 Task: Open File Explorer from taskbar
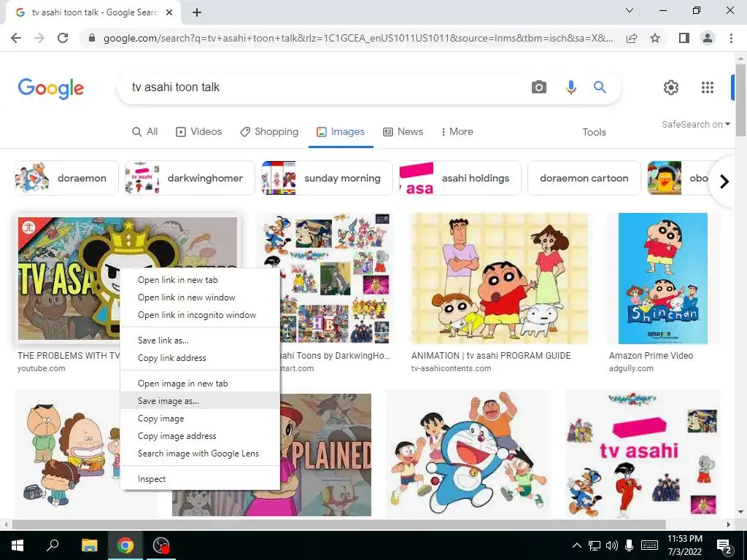89,545
